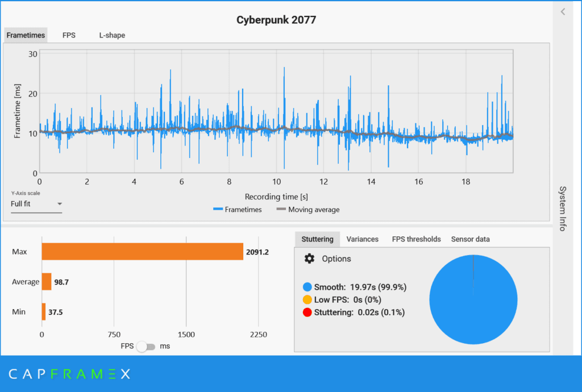Click Low FPS: 0s (0%) text
Screen dimensions: 582x392
[x=347, y=299]
